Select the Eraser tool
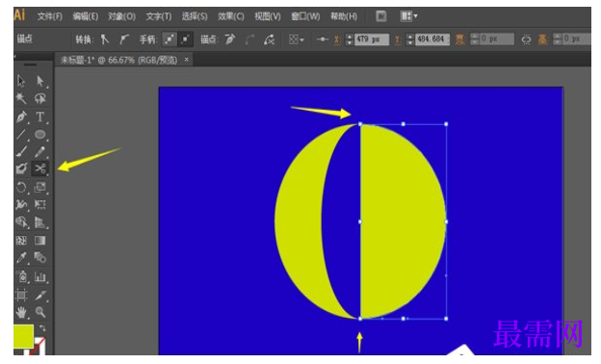Screen dimensions: 601x364 [21, 169]
